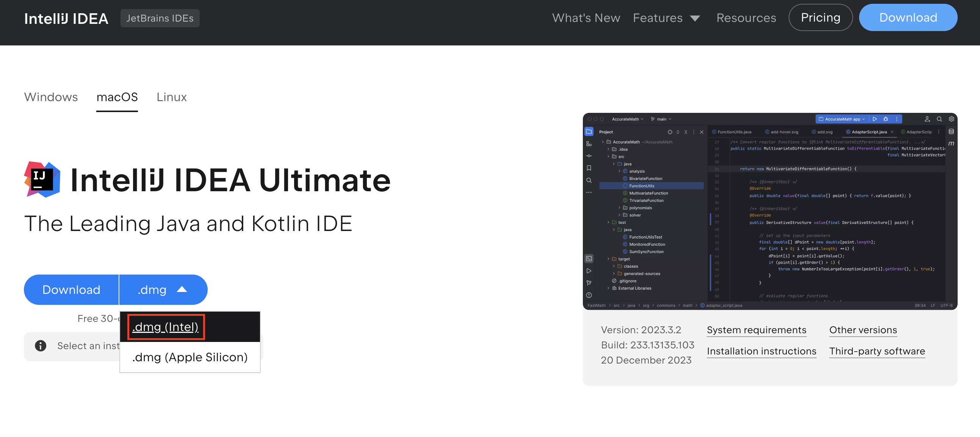Click the Maven m icon in IDE preview
The width and height of the screenshot is (980, 437).
coord(951,143)
